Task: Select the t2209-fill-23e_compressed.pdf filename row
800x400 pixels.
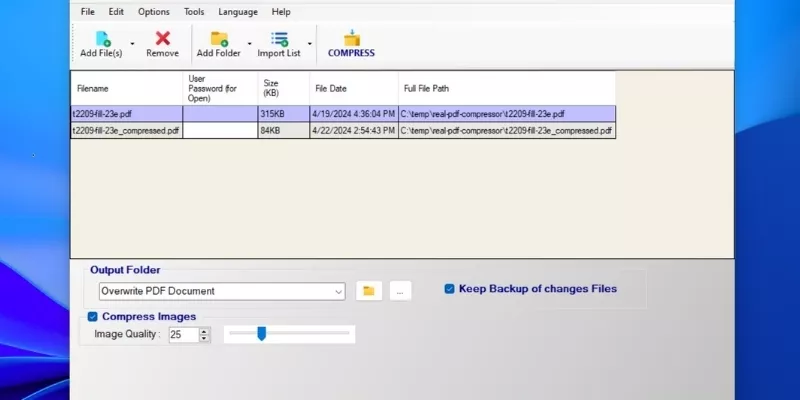Action: click(x=127, y=131)
